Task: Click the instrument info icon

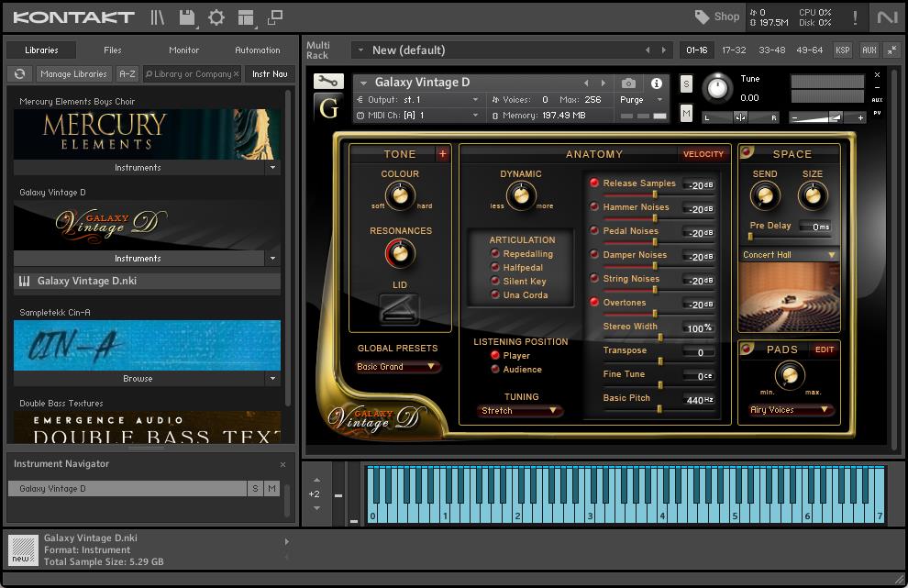Action: coord(656,83)
